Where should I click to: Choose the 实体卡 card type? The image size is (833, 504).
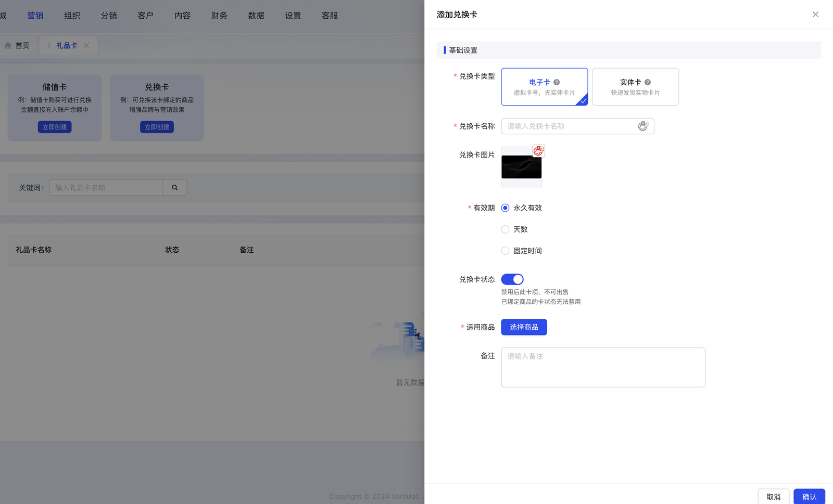click(x=635, y=87)
